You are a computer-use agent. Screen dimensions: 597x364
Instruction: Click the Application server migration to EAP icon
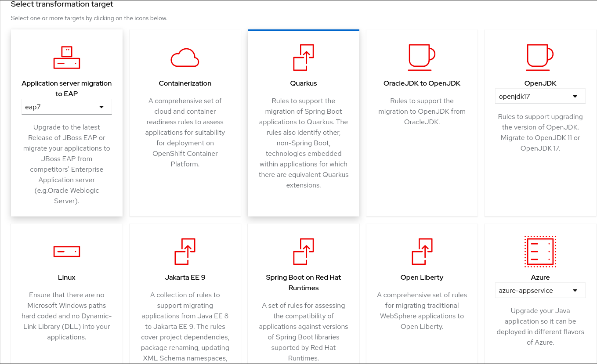tap(67, 58)
